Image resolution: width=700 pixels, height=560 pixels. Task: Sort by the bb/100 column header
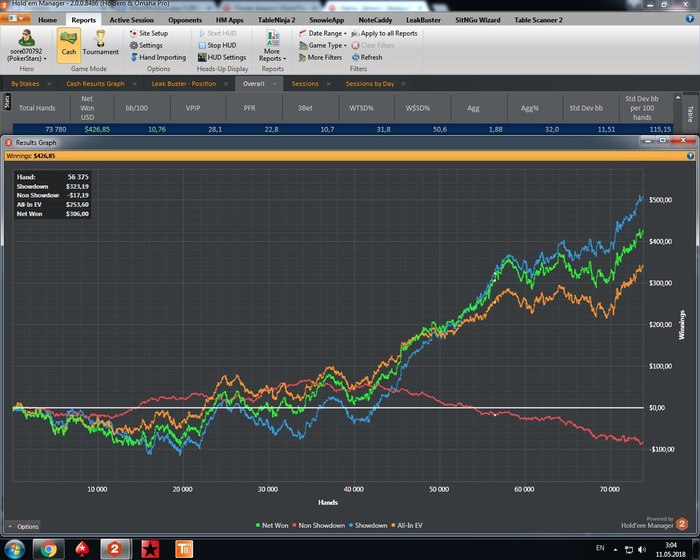[x=137, y=108]
